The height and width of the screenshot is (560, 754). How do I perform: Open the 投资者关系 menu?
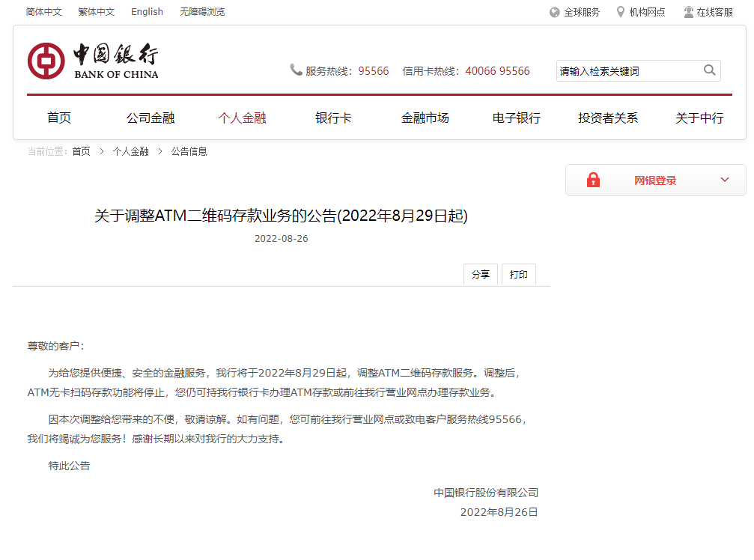[x=608, y=118]
